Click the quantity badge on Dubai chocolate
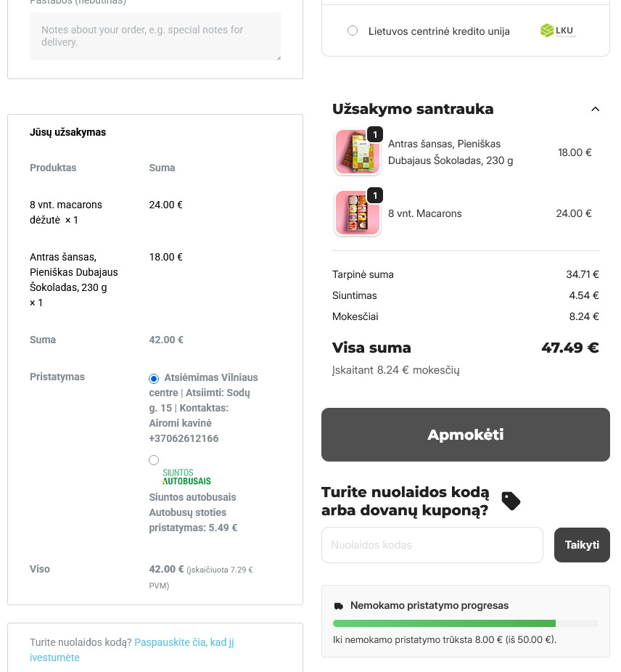The image size is (621, 672). click(x=374, y=134)
